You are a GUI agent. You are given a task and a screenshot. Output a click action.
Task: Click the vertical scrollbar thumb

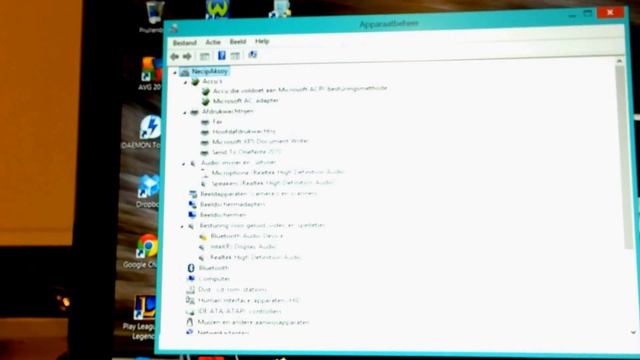(x=624, y=157)
